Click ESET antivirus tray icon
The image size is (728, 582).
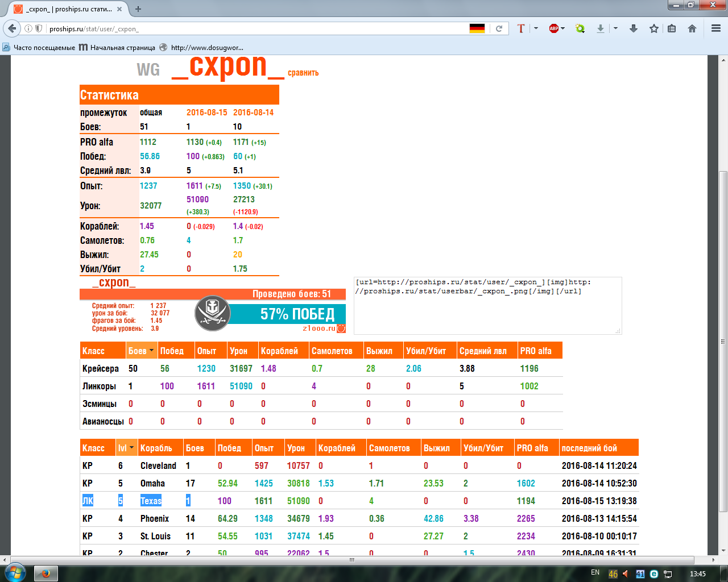tap(654, 573)
